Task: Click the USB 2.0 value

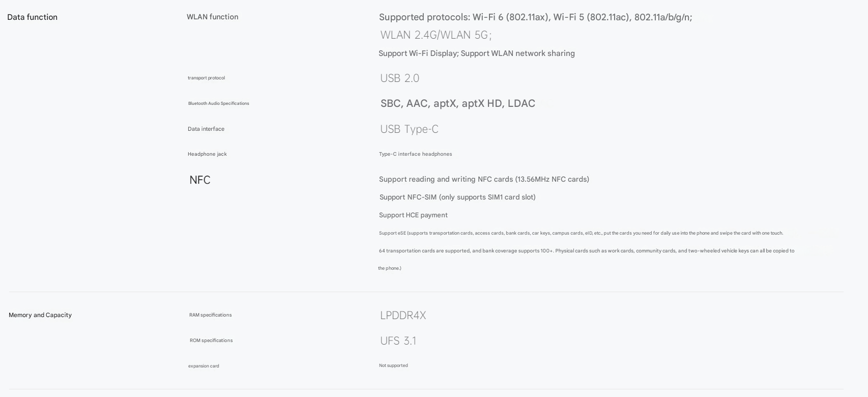Action: point(399,78)
